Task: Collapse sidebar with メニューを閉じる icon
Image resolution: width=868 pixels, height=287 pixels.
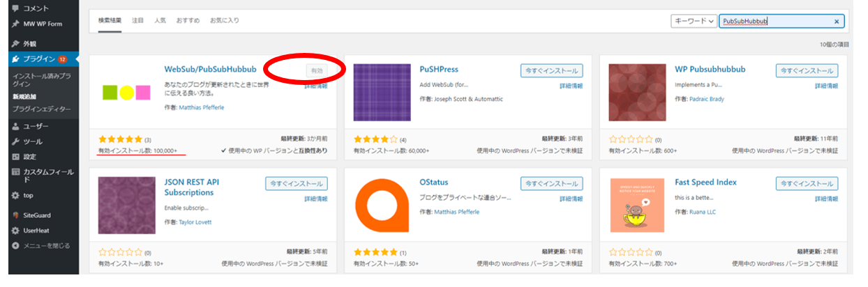Action: click(15, 245)
